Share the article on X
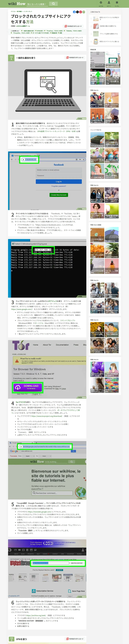Screen dimensions: 129x644 [x=77, y=12]
